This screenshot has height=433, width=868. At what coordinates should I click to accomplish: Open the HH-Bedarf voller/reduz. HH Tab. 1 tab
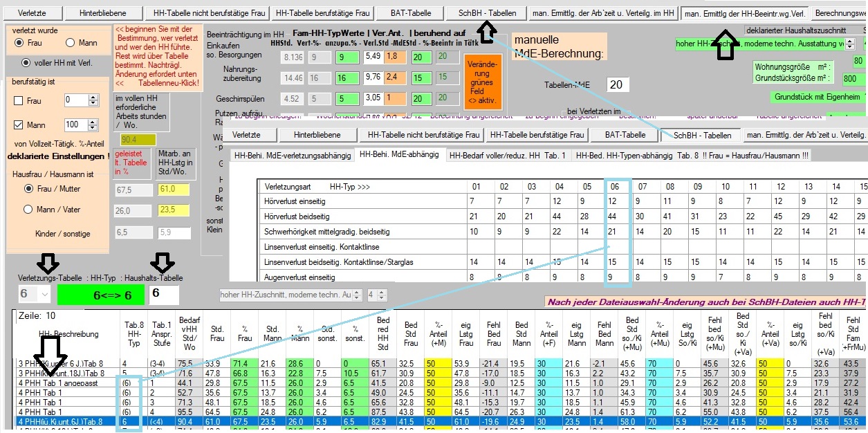click(507, 156)
